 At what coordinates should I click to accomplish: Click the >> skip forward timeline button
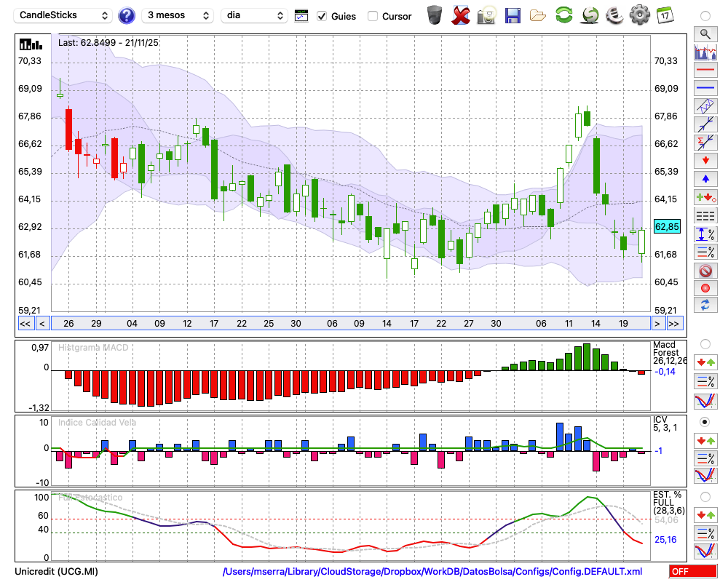tap(674, 324)
